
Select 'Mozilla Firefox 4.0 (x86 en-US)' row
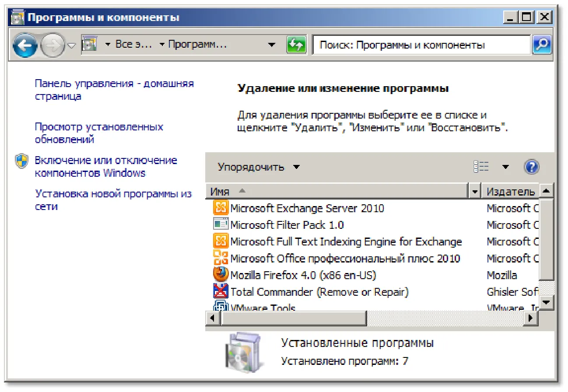[x=372, y=275]
